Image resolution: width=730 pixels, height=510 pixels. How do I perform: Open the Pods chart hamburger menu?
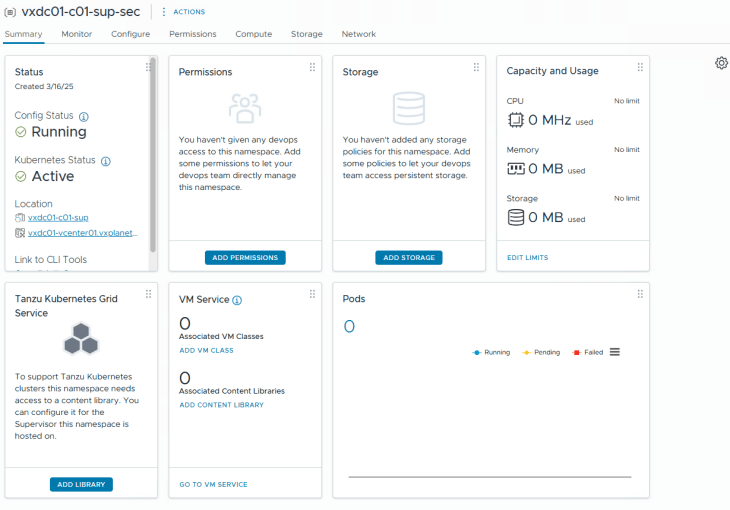[x=615, y=352]
